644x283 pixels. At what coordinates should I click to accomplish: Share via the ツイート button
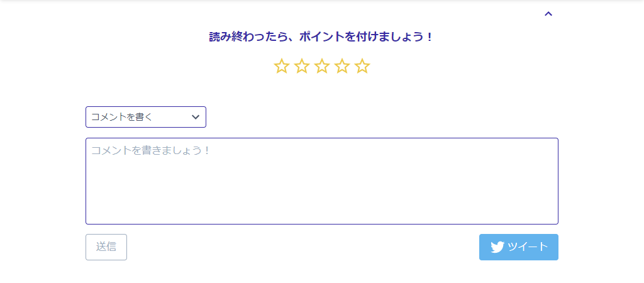tap(518, 247)
